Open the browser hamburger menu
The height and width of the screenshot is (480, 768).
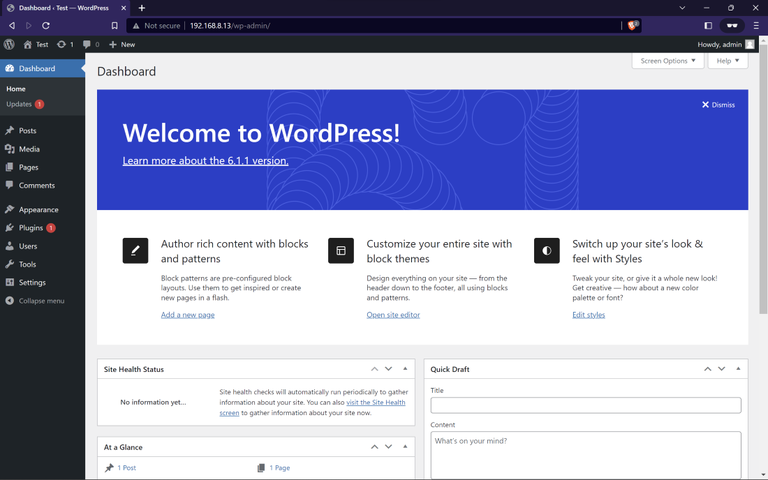point(756,25)
